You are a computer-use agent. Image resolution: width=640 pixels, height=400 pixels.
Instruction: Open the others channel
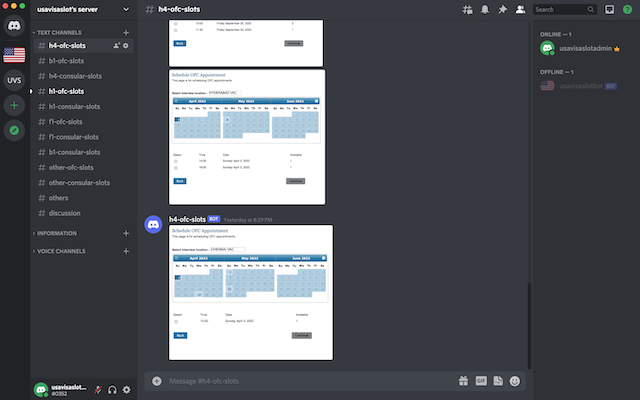click(83, 198)
